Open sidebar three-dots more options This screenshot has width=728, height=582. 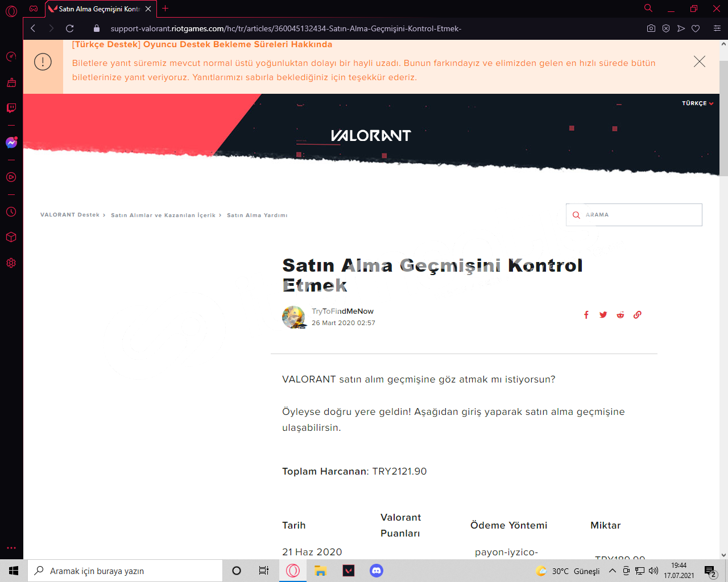(x=11, y=548)
